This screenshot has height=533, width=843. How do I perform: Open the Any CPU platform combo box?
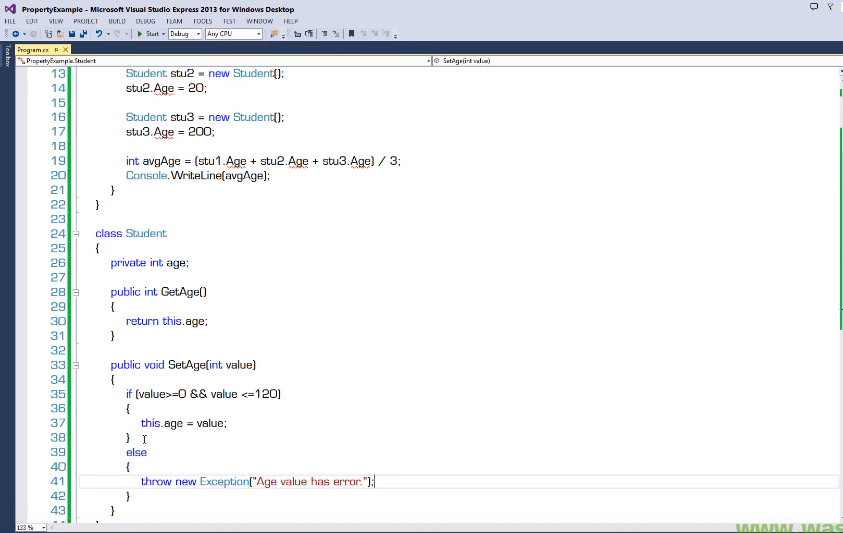click(234, 34)
